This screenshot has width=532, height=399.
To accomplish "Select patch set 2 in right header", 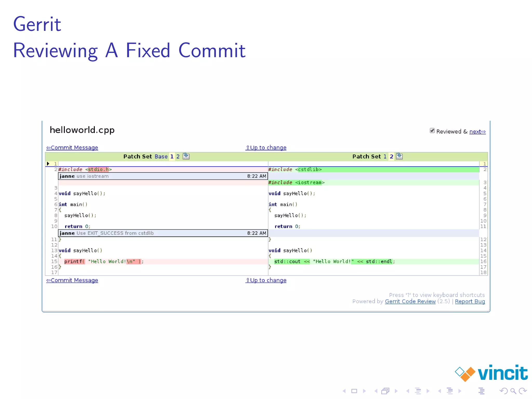I will 391,156.
